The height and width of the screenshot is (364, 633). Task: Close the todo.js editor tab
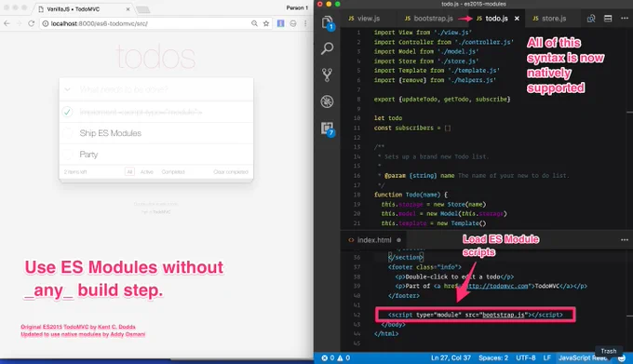[517, 19]
